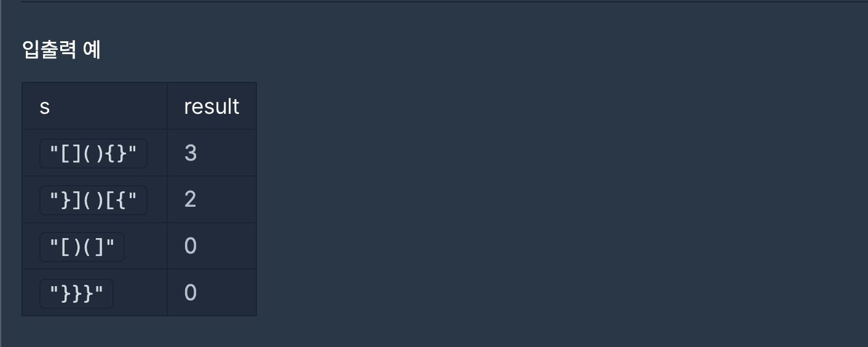Image resolution: width=868 pixels, height=347 pixels.
Task: Click the "}]()[{" code example
Action: coord(93,200)
